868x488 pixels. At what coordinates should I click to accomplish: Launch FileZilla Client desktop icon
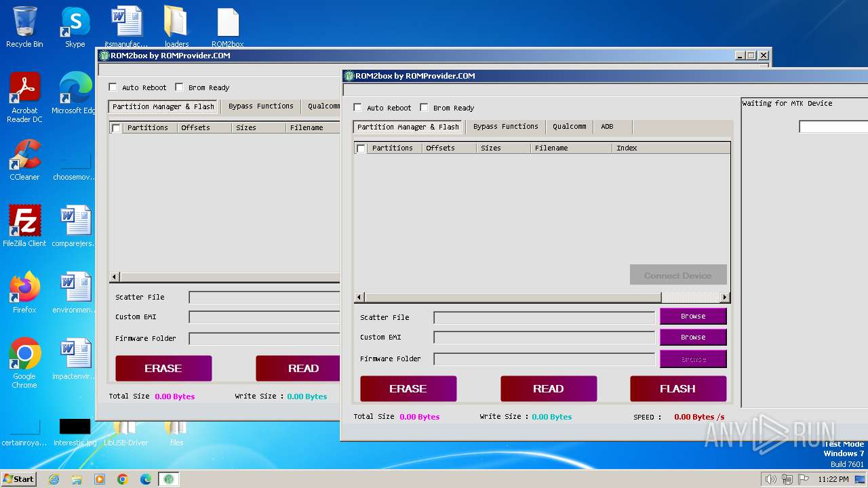tap(24, 226)
